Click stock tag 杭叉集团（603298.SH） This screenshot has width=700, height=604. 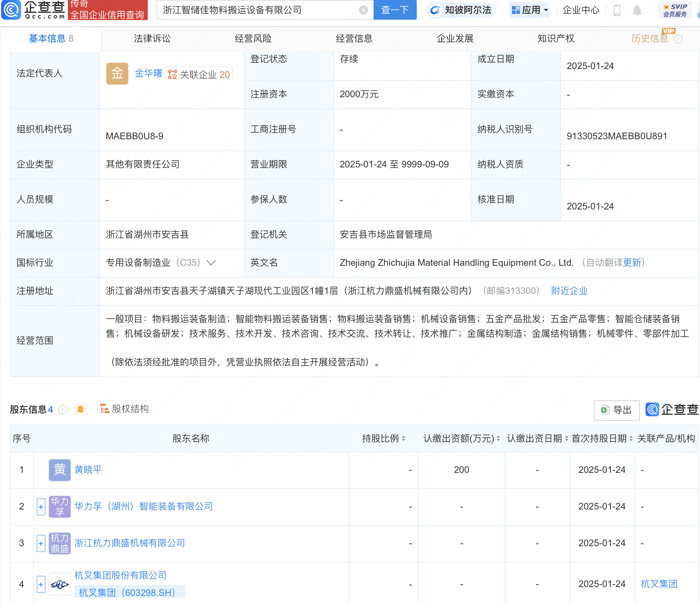coord(130,592)
